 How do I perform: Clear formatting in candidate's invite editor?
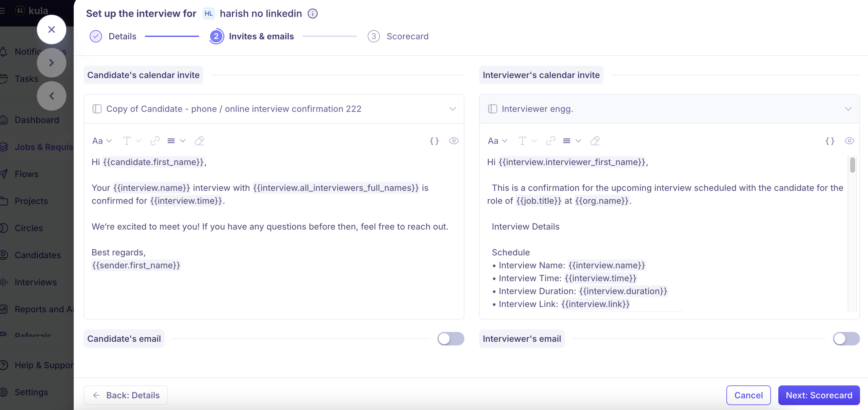[199, 141]
